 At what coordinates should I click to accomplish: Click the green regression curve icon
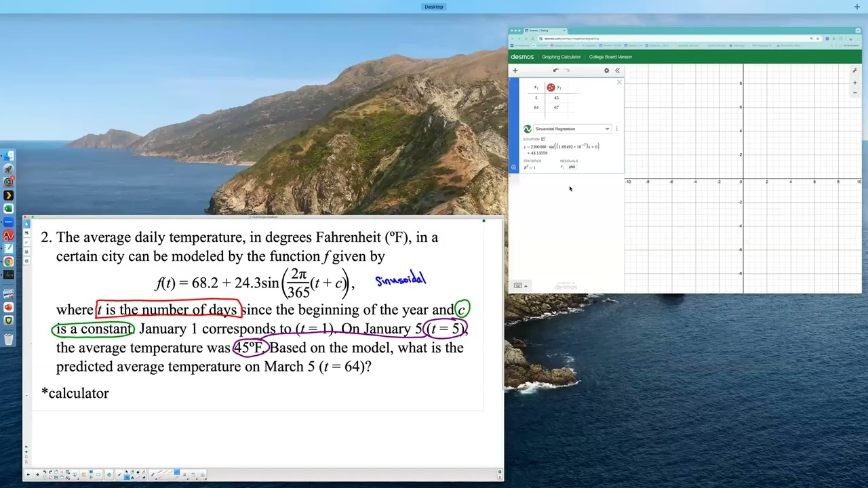tap(527, 129)
